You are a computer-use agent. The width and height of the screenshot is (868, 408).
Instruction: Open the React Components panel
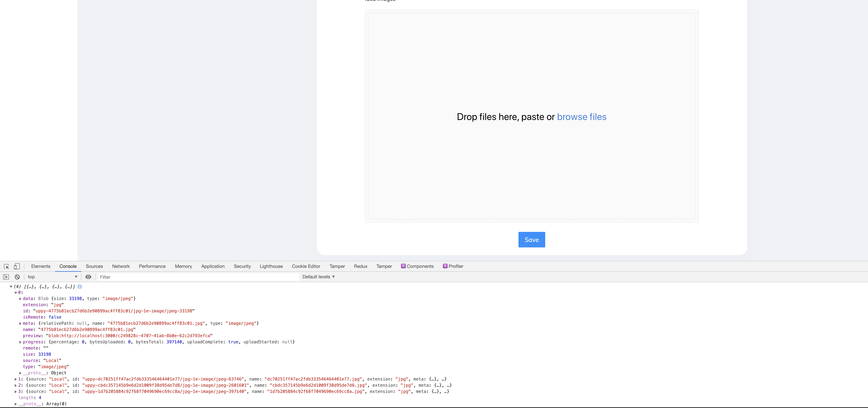click(x=417, y=266)
